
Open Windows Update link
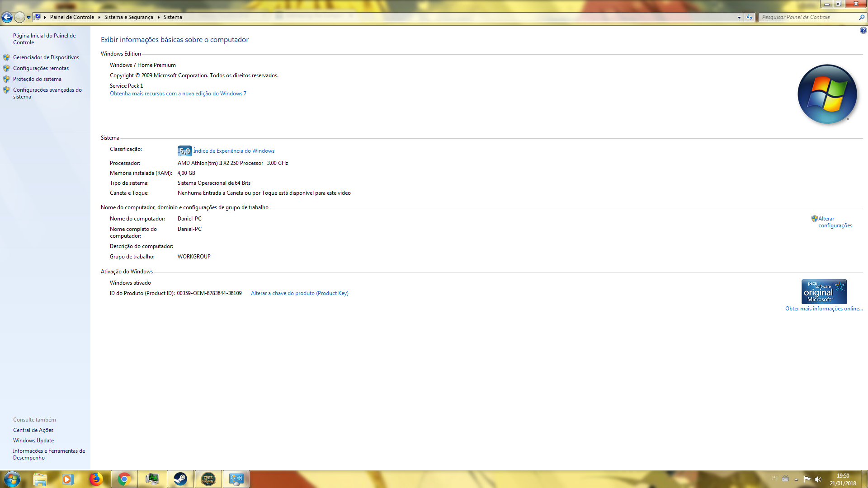pyautogui.click(x=33, y=441)
